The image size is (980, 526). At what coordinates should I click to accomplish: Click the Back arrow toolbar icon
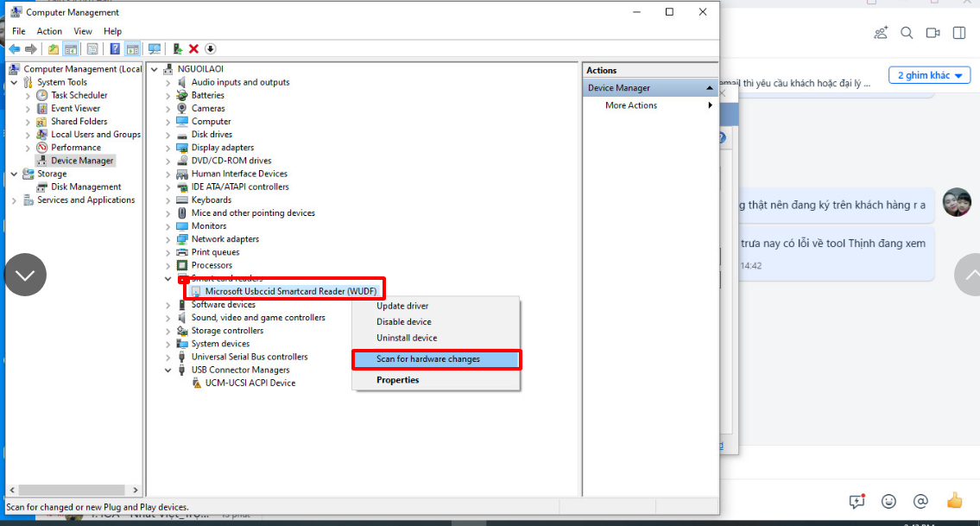(x=15, y=48)
